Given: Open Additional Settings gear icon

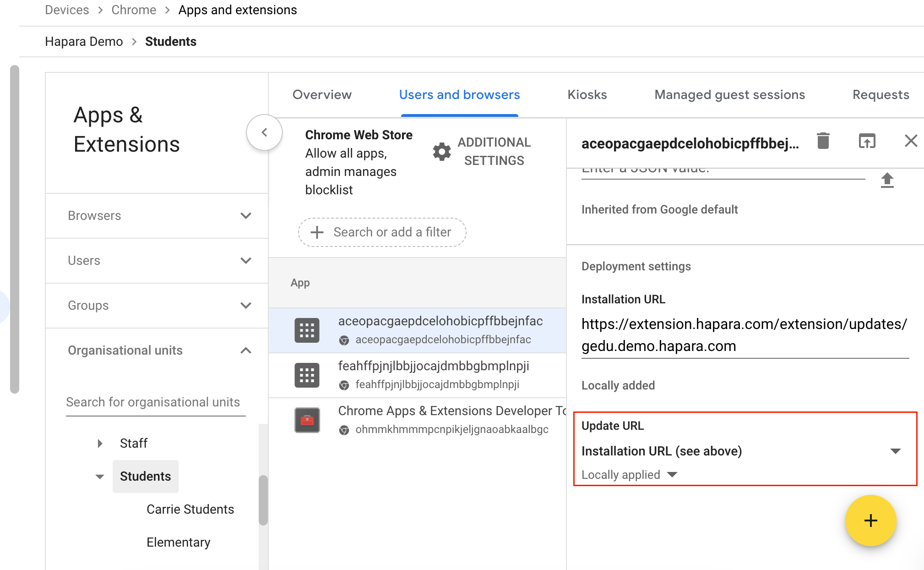Looking at the screenshot, I should tap(442, 151).
